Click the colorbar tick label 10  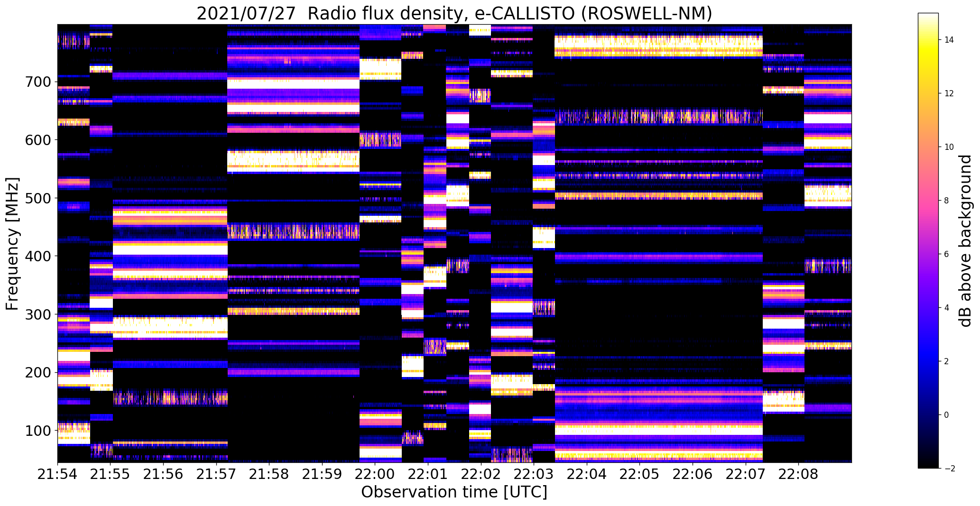pyautogui.click(x=949, y=147)
